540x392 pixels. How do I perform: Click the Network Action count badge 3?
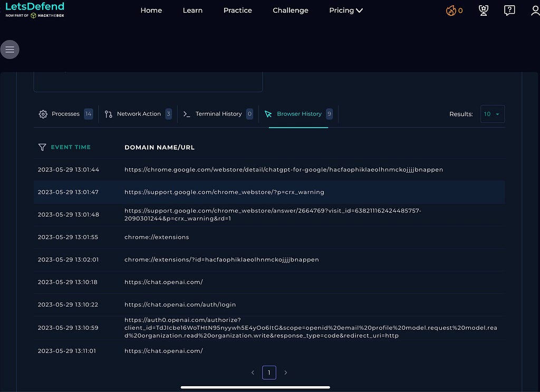click(168, 114)
